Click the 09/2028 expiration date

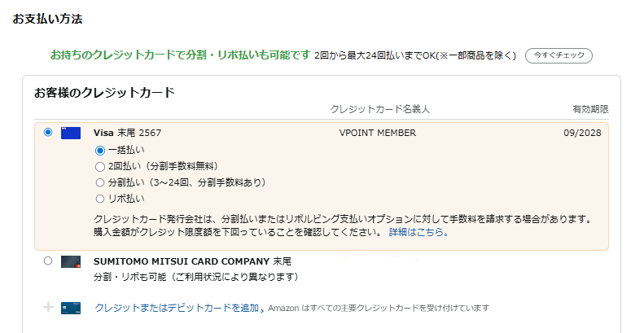coord(582,133)
